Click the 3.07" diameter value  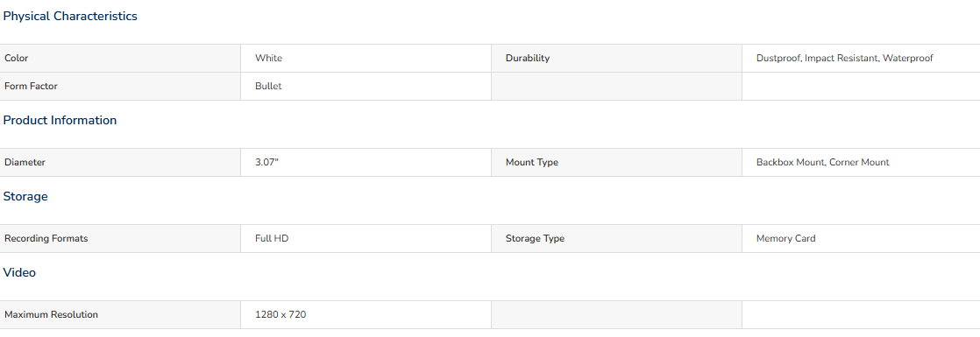266,162
